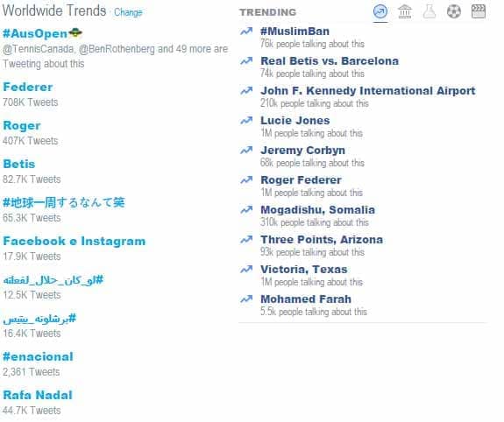Open the #enacional trend
This screenshot has height=422, width=504.
pos(38,357)
